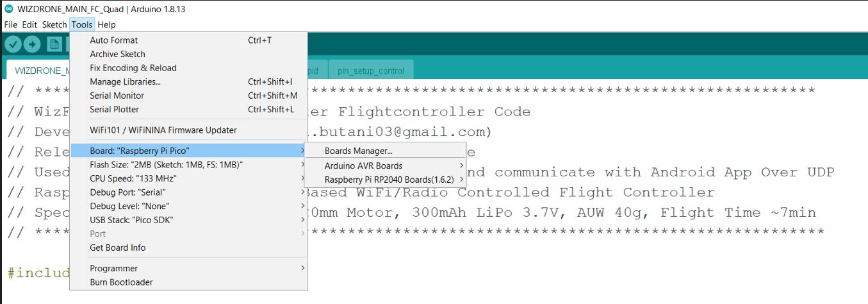Click the Arduino logo in title bar

coord(8,8)
